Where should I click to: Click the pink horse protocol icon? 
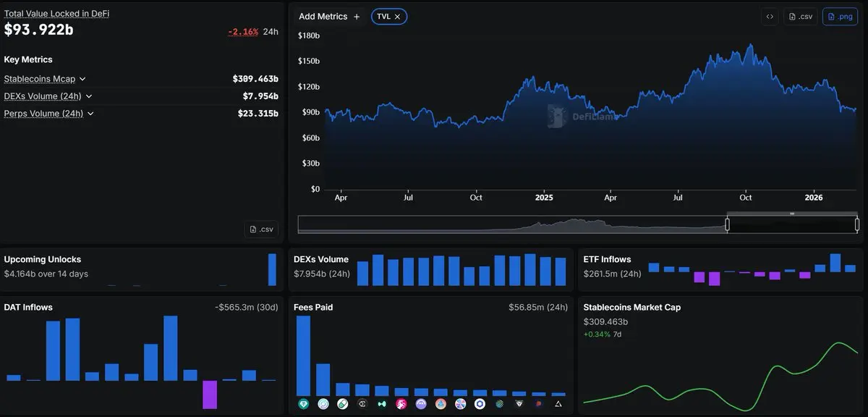coord(401,404)
